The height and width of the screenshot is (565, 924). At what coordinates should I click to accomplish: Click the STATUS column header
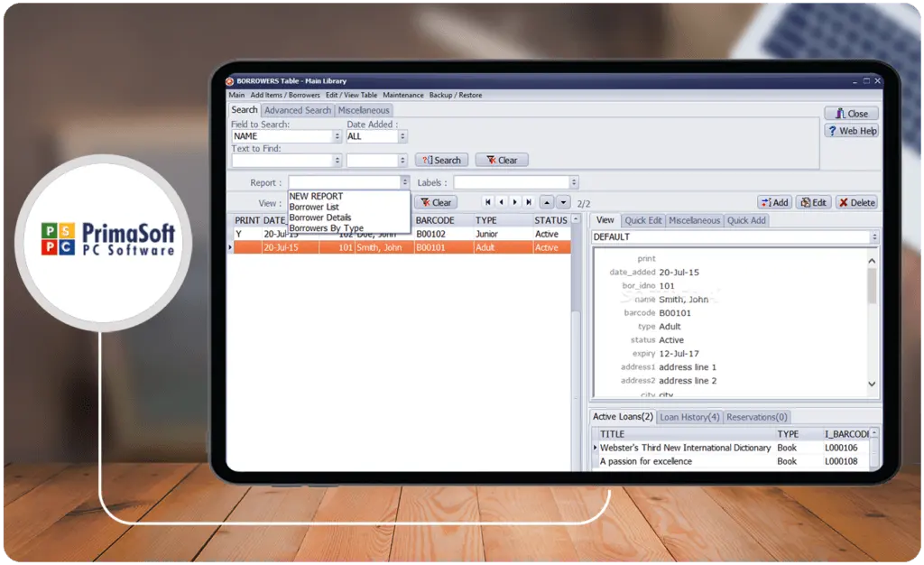pyautogui.click(x=551, y=220)
